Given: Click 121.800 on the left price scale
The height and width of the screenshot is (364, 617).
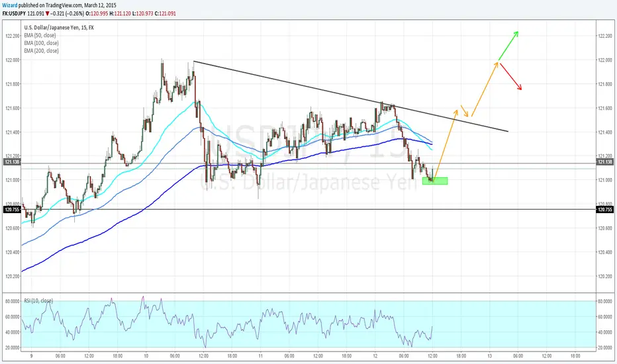Looking at the screenshot, I should [13, 84].
